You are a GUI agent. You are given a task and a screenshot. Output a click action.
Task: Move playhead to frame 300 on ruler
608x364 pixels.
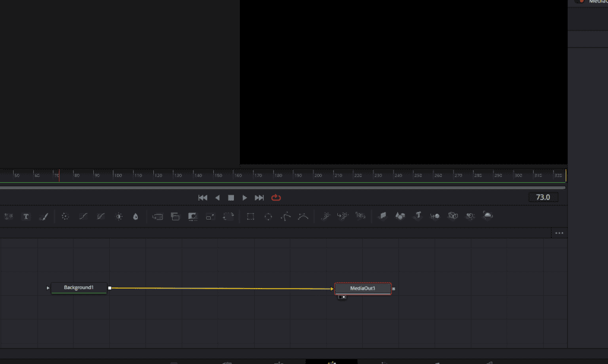point(514,175)
